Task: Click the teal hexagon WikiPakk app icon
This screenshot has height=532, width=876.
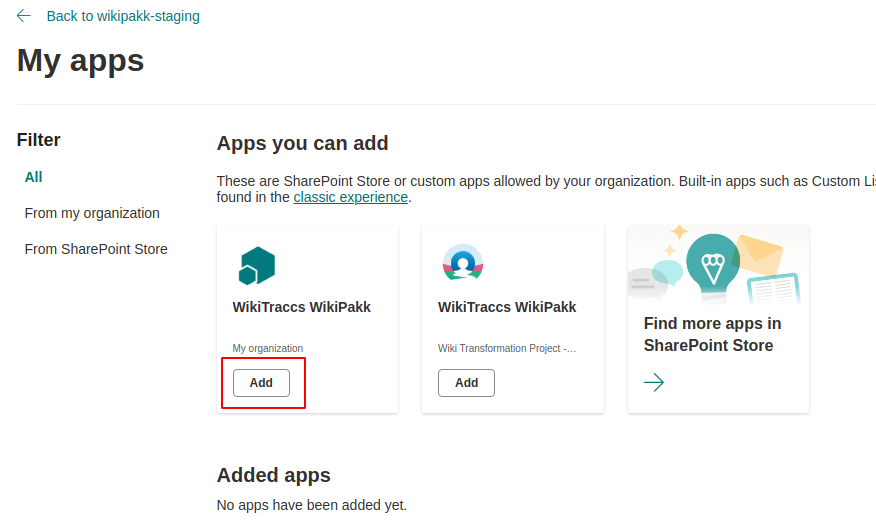Action: click(x=257, y=265)
